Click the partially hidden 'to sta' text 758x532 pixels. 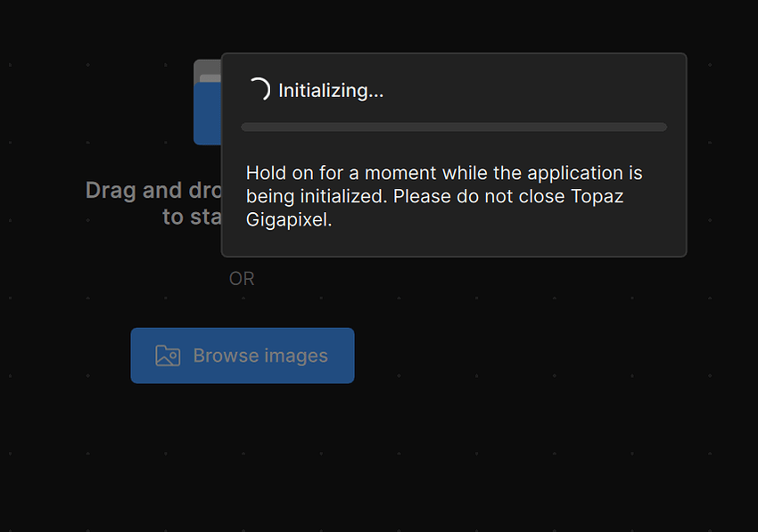click(x=191, y=217)
